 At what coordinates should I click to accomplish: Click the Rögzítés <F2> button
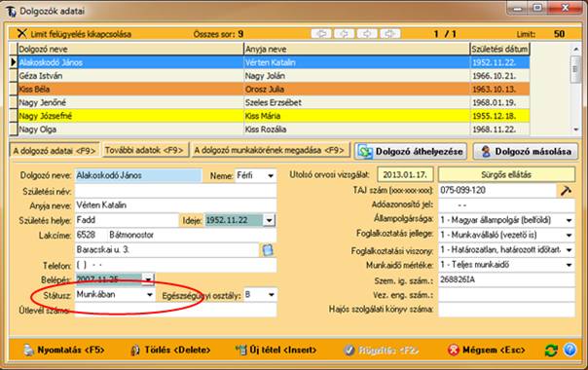click(x=382, y=350)
